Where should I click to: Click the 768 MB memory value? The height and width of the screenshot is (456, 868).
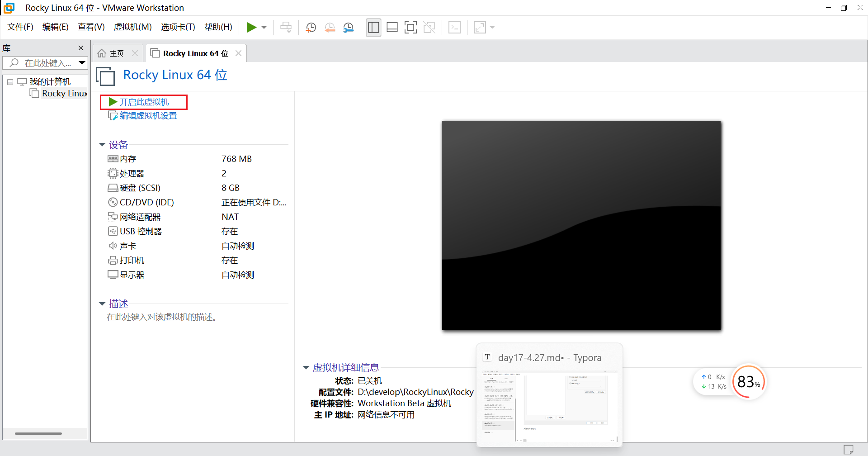coord(236,159)
